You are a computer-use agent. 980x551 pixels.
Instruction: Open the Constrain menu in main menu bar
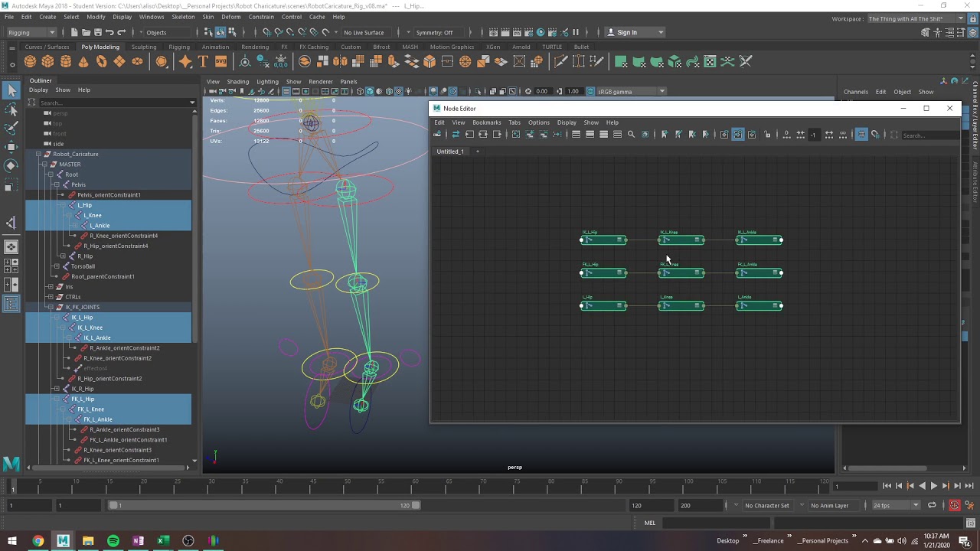pos(261,17)
